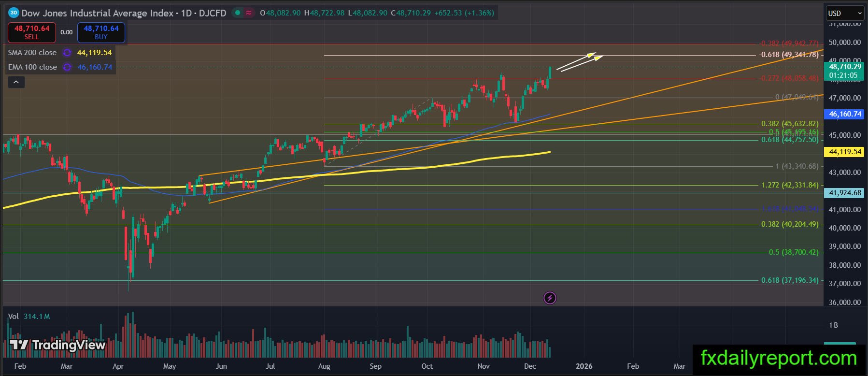Click the green market status dot
The width and height of the screenshot is (868, 376).
(237, 13)
